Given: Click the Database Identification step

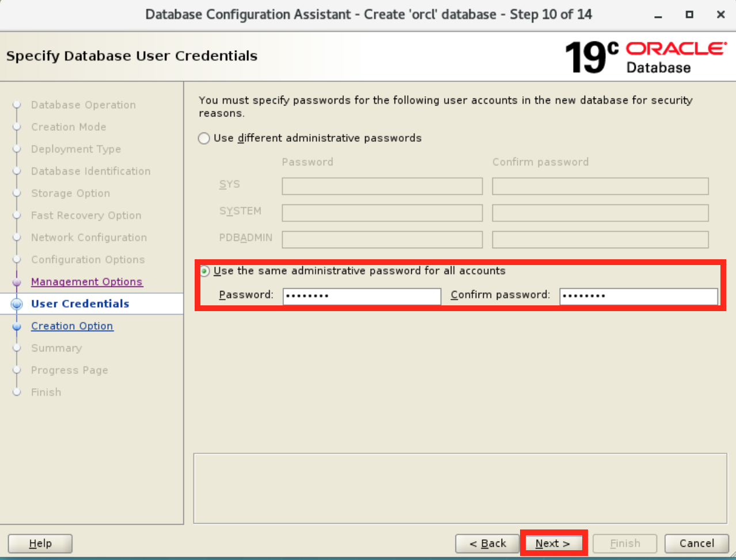Looking at the screenshot, I should point(91,171).
